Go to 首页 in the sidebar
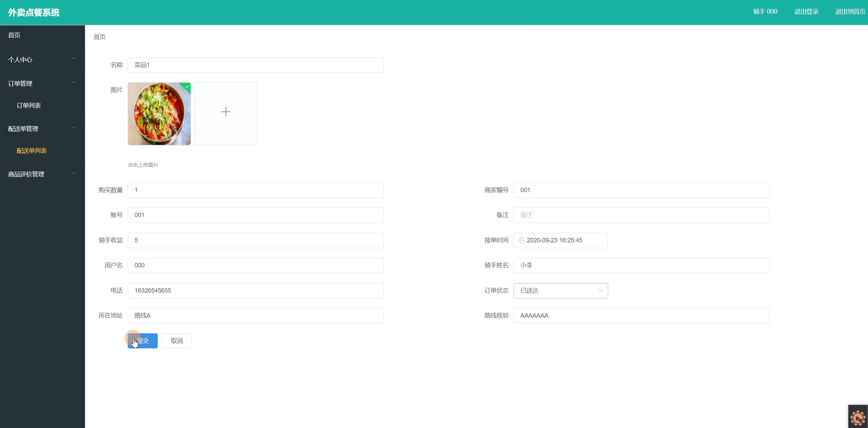 click(14, 35)
